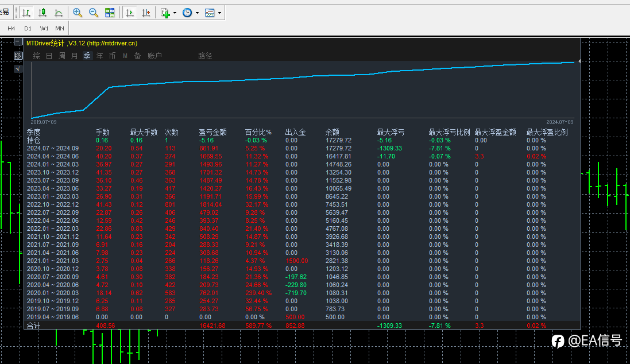
Task: Tile chart windows with grid icon
Action: coord(110,13)
